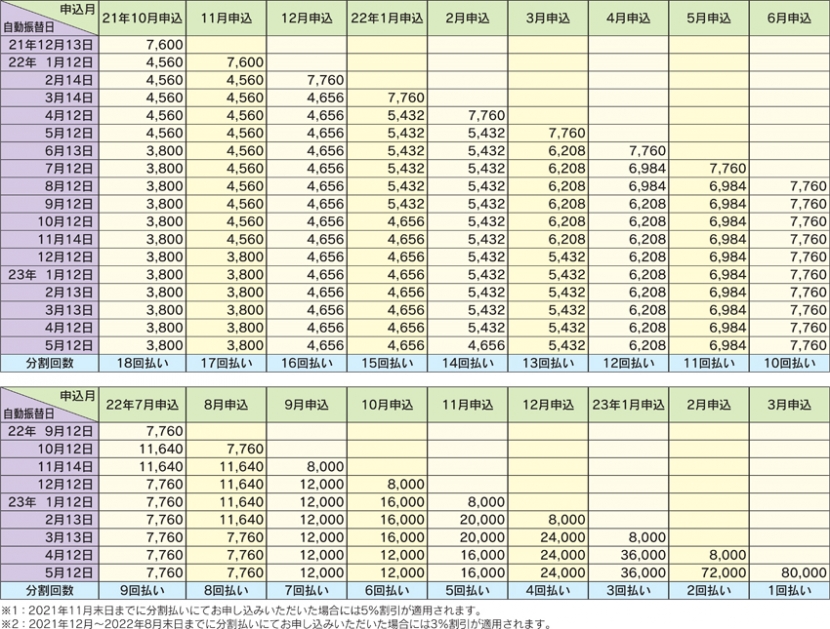Screen dimensions: 830x629
Task: Select the 22年7月申込 column header
Action: [142, 405]
